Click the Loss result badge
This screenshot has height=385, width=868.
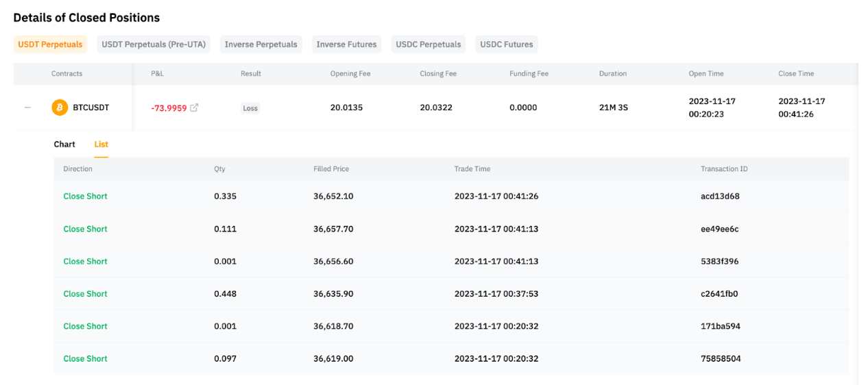[250, 108]
